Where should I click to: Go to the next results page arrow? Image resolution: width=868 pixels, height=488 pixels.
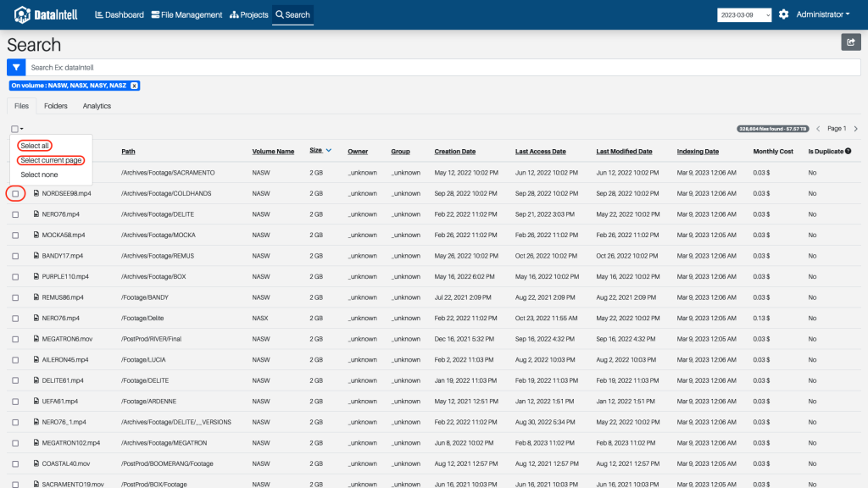pyautogui.click(x=856, y=129)
